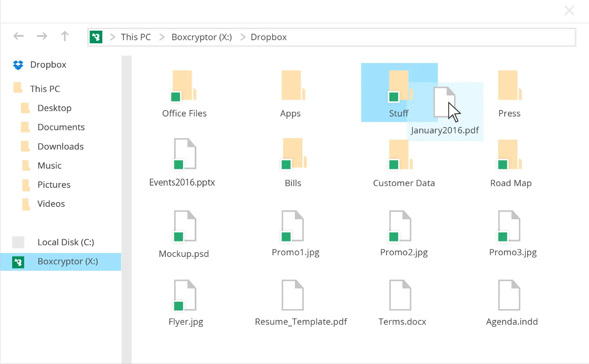Image resolution: width=589 pixels, height=364 pixels.
Task: Click the chevron before This PC
Action: tap(113, 37)
